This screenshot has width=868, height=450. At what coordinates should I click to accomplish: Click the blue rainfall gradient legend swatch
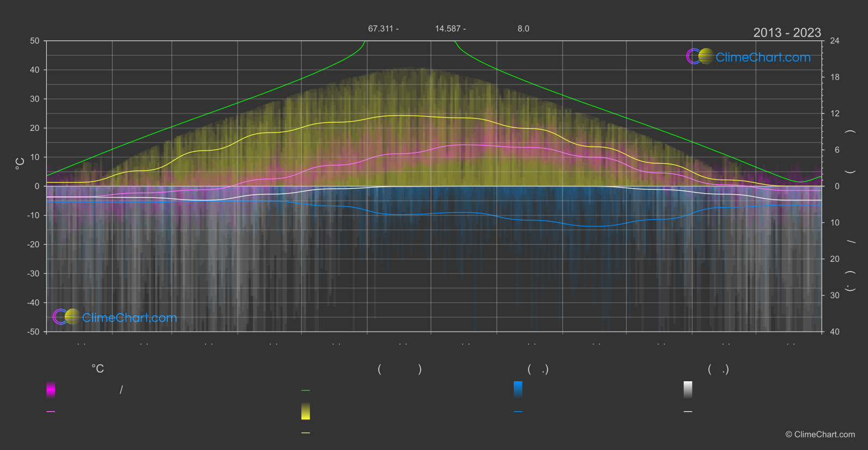tap(518, 389)
